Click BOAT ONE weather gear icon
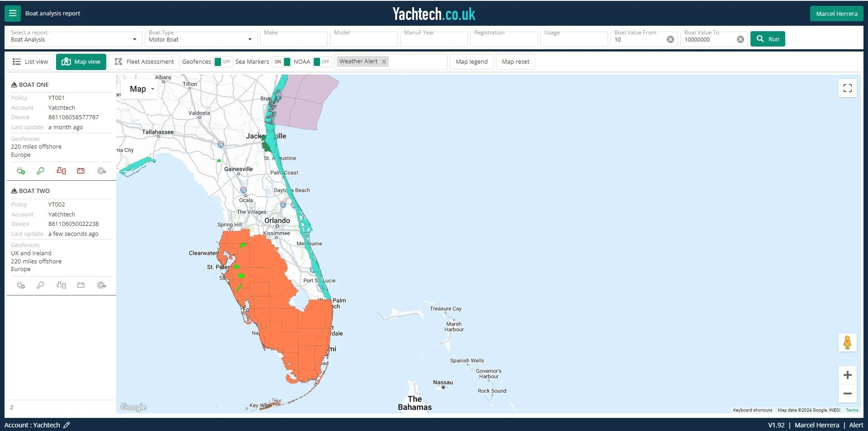Viewport: 868px width, 431px height. (101, 171)
